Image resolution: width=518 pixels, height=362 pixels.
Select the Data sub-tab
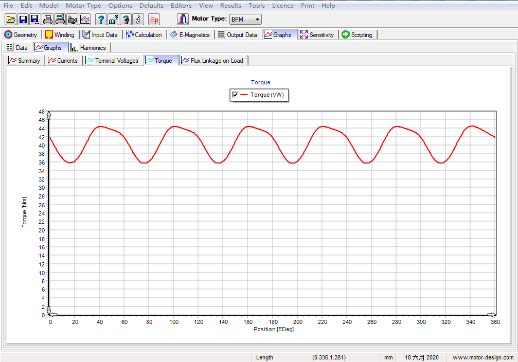(x=17, y=48)
